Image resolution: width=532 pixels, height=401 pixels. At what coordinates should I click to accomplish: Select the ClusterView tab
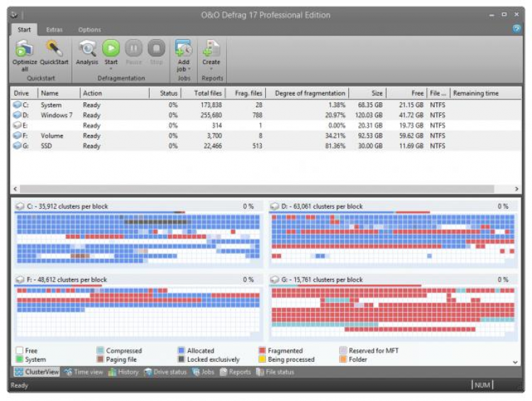(x=37, y=372)
